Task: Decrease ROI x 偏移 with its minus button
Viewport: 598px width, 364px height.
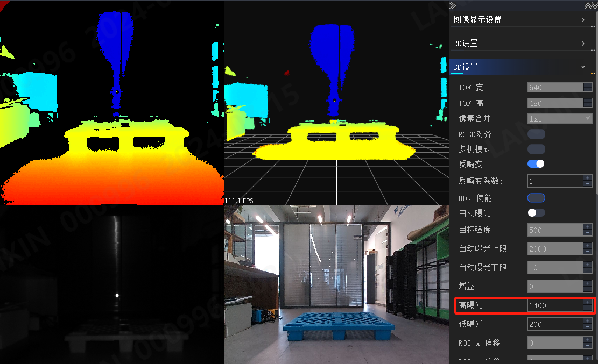Action: point(588,346)
